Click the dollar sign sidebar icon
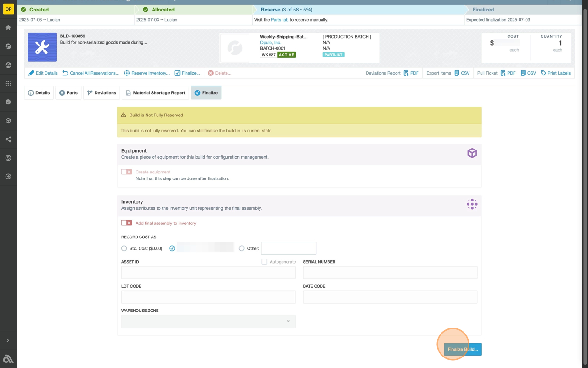This screenshot has height=368, width=588. (x=8, y=158)
